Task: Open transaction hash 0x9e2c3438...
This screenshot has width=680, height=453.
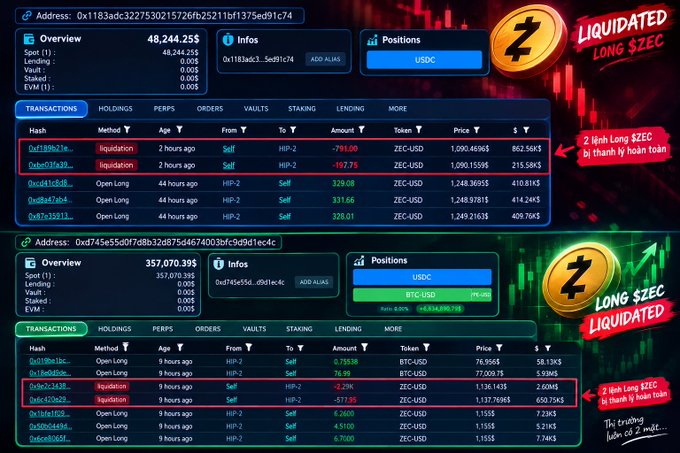Action: (49, 386)
